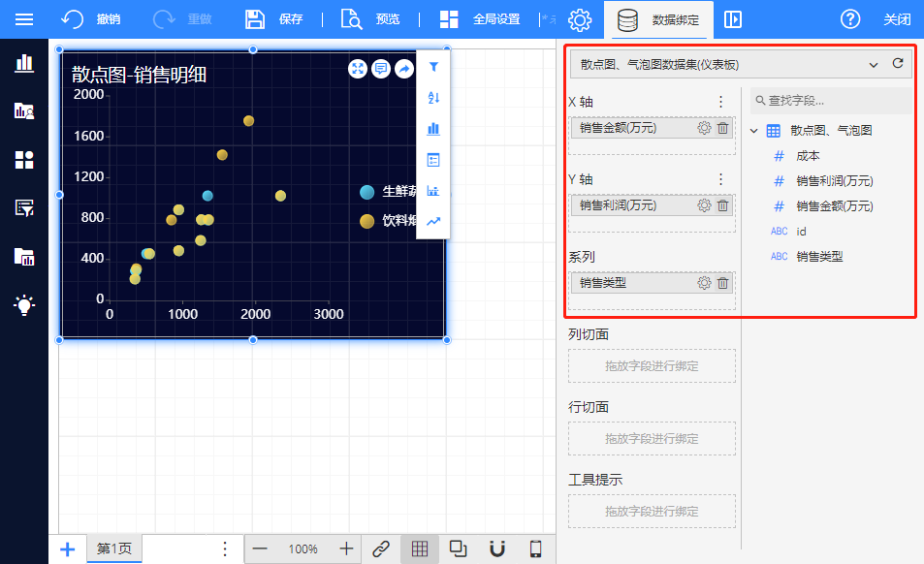924x564 pixels.
Task: Open settings gear for Y-axis 销售利润(万元)
Action: coord(704,205)
